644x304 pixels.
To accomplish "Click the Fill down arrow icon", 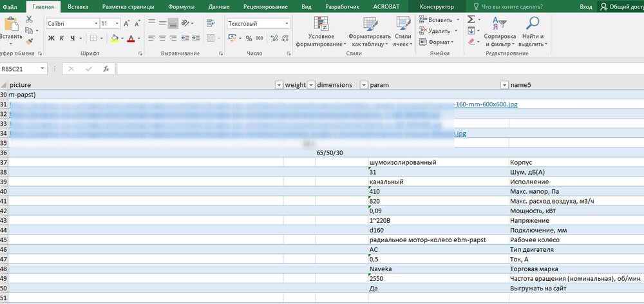I will (471, 30).
